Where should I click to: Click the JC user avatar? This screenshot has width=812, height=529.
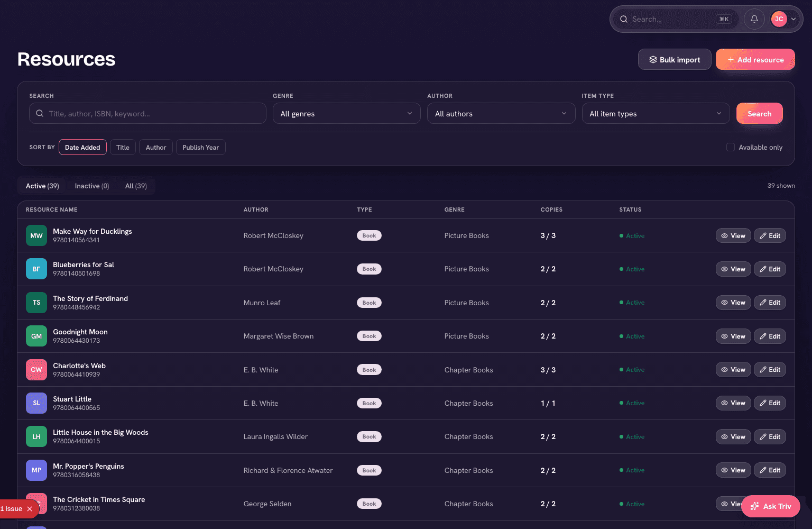[779, 19]
